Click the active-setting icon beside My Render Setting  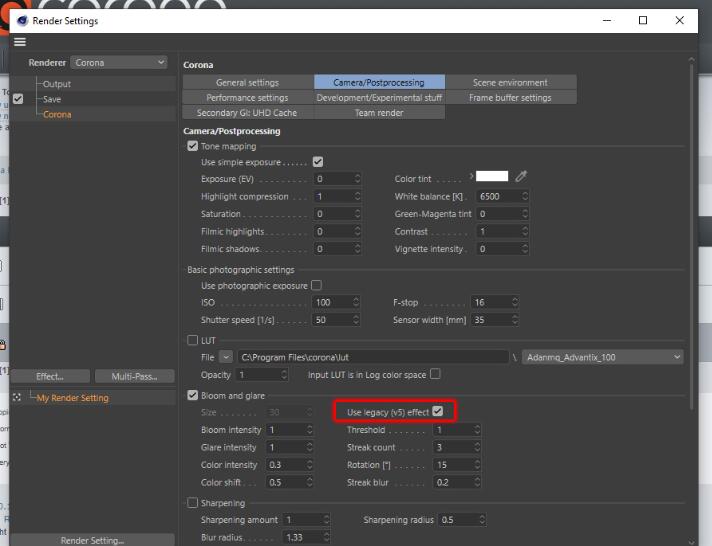pos(17,397)
